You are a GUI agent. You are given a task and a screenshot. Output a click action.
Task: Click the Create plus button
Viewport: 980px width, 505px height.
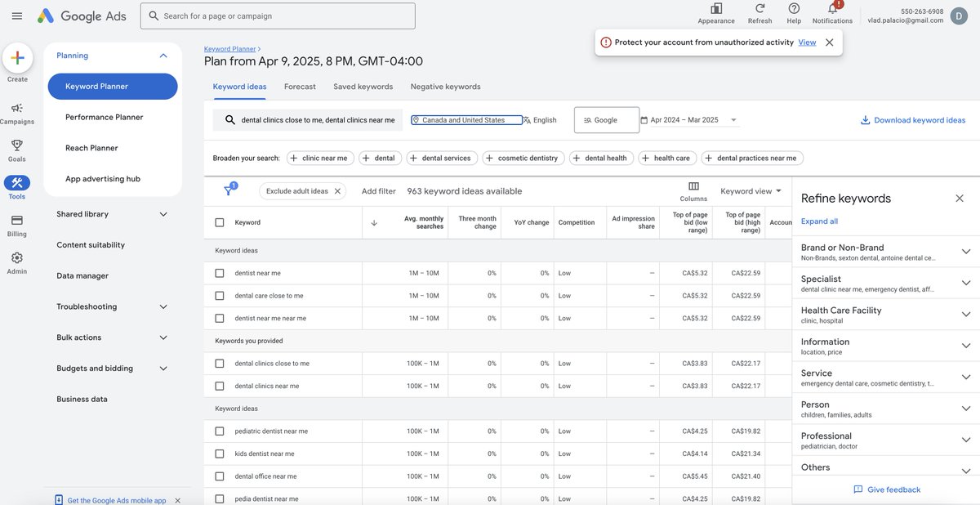17,58
